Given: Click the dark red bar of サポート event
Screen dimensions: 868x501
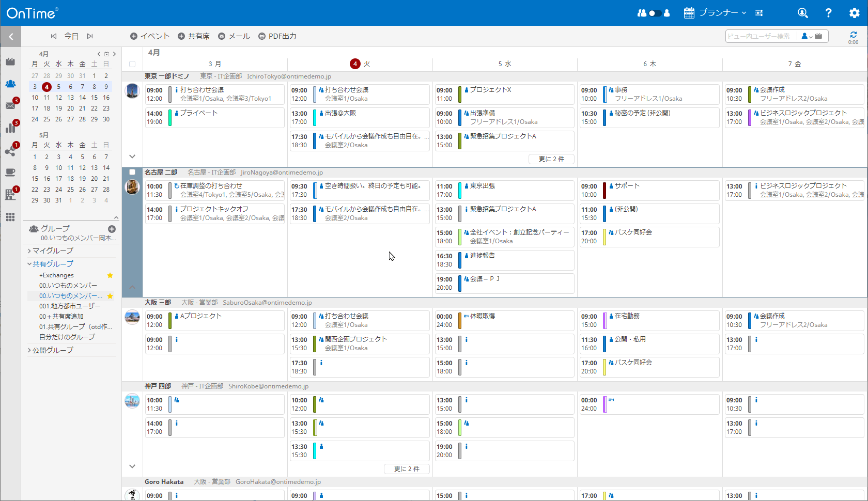Looking at the screenshot, I should pyautogui.click(x=605, y=190).
